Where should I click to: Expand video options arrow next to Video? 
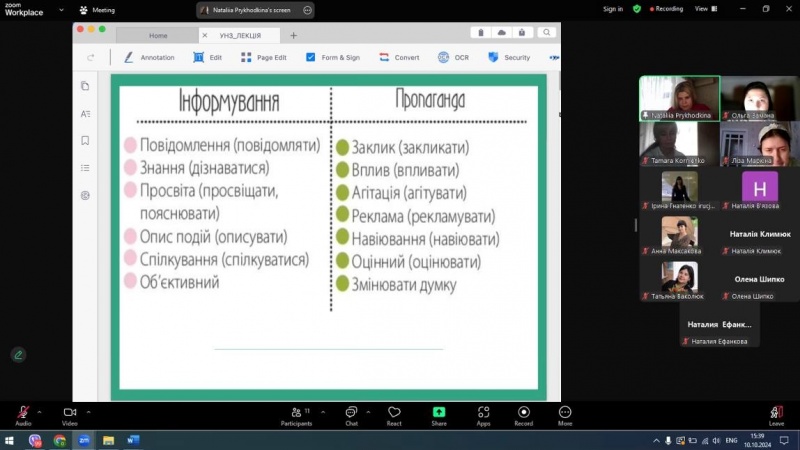(88, 411)
